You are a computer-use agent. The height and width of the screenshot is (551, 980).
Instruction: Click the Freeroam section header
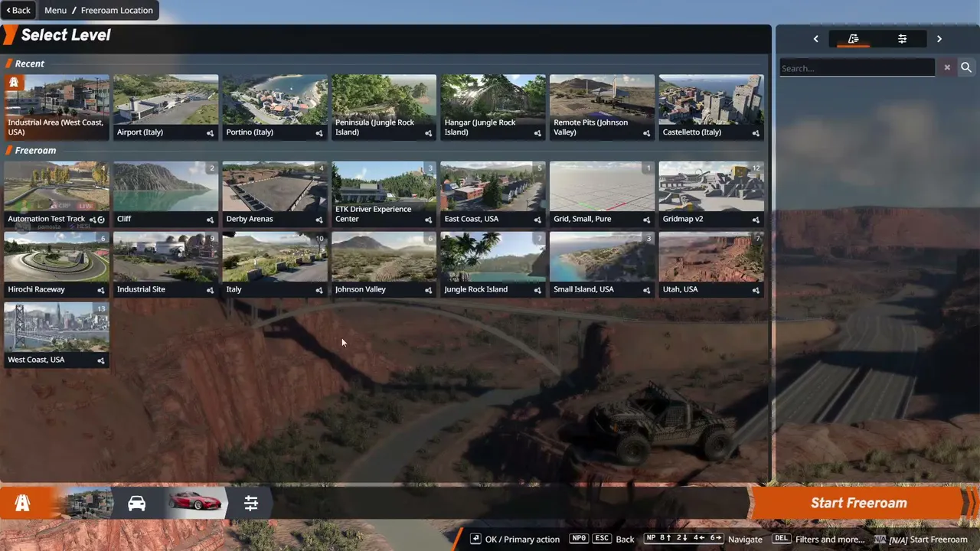pos(35,150)
